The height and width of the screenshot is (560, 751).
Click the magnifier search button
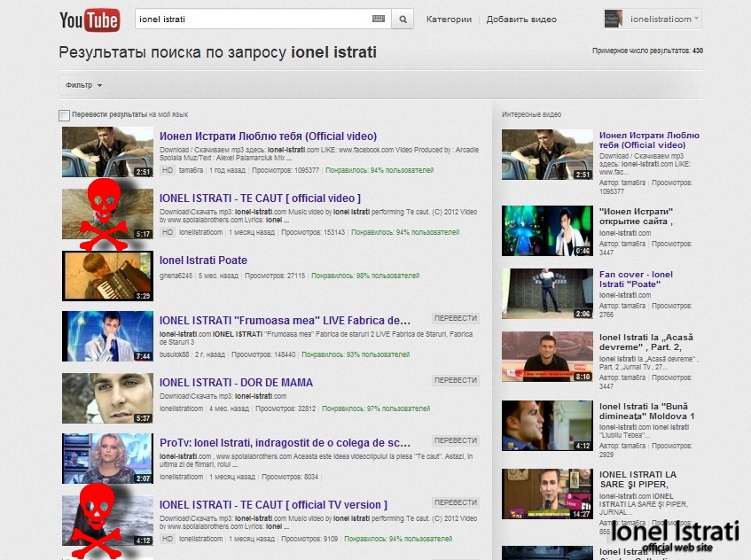click(x=403, y=19)
